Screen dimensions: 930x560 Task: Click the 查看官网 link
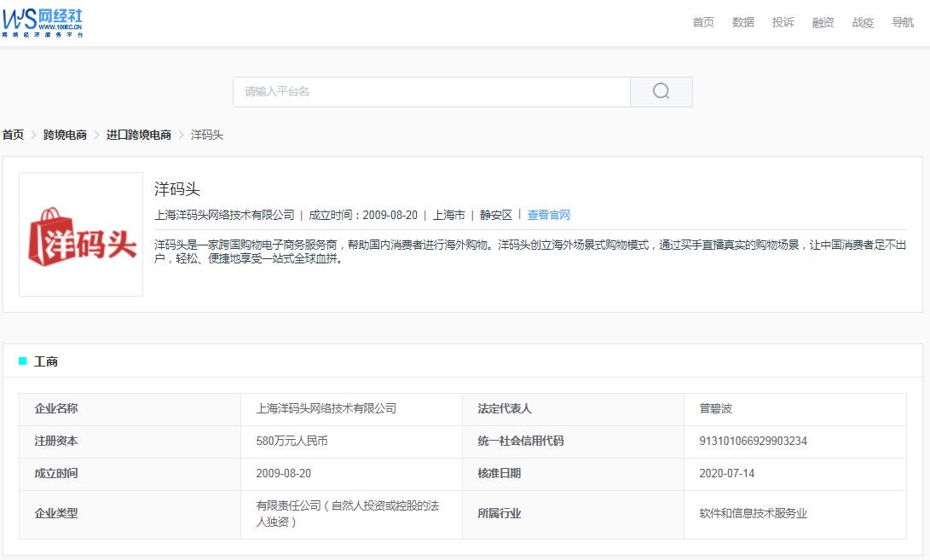pyautogui.click(x=549, y=215)
